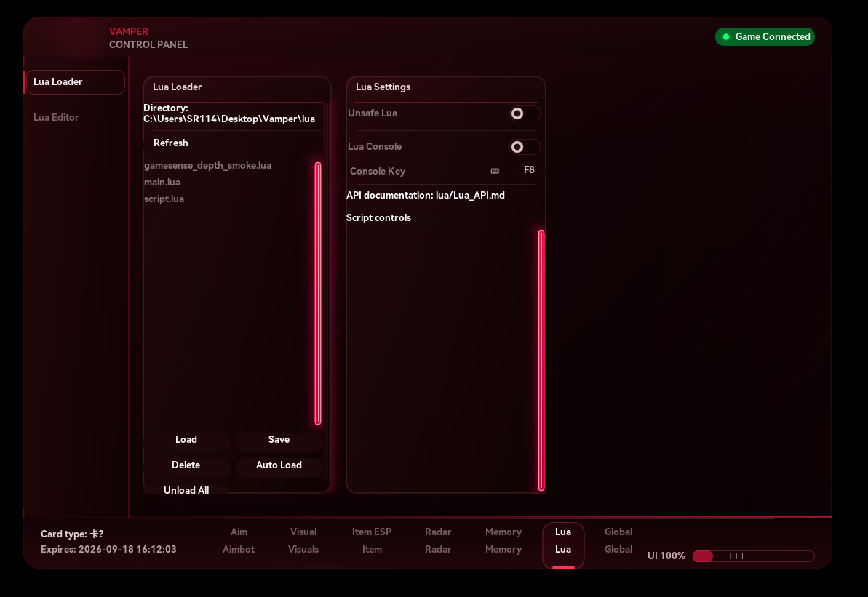Open the Lua Loader sidebar tab
868x597 pixels.
pos(75,82)
